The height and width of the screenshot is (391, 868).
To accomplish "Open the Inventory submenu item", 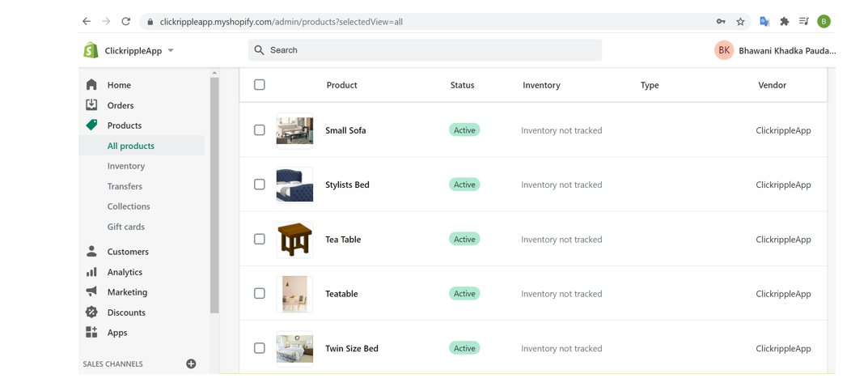I will [x=126, y=166].
